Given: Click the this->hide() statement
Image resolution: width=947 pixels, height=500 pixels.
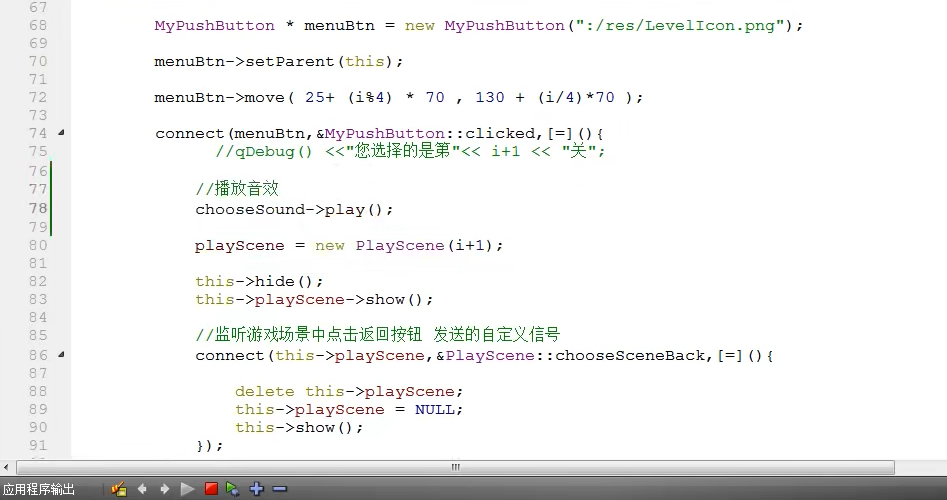Looking at the screenshot, I should tap(259, 281).
